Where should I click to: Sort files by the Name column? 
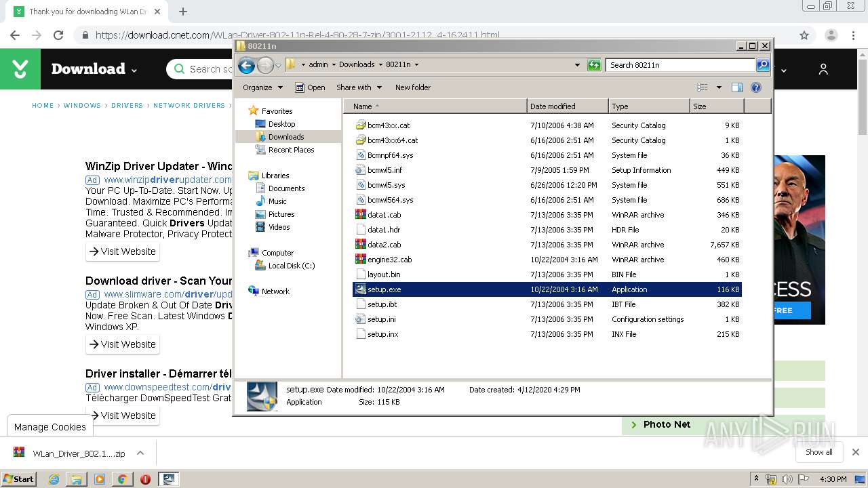click(x=436, y=106)
